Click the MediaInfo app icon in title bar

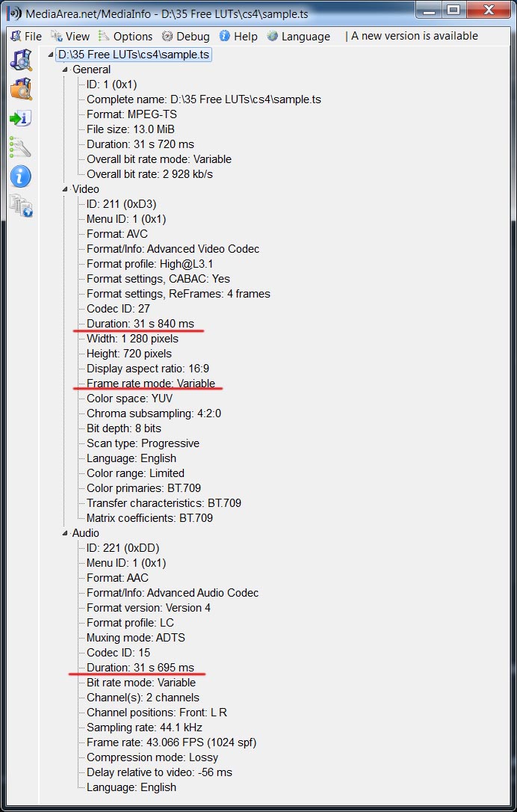click(x=14, y=13)
